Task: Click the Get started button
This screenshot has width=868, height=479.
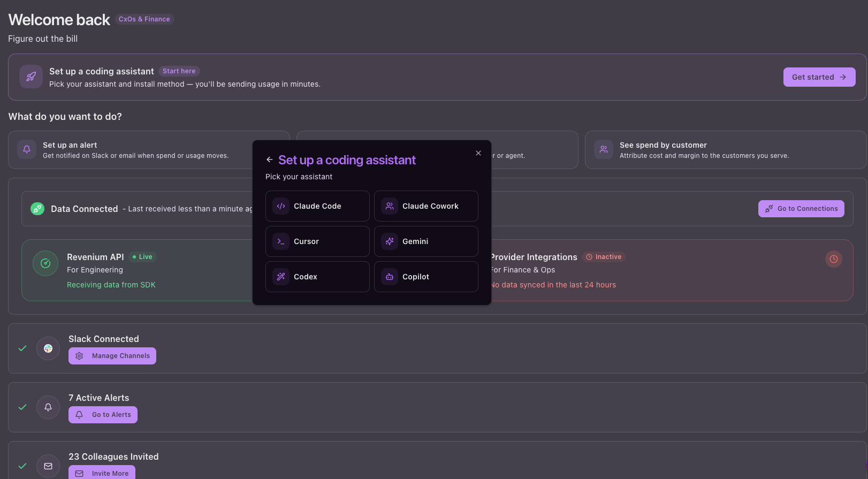Action: (819, 77)
